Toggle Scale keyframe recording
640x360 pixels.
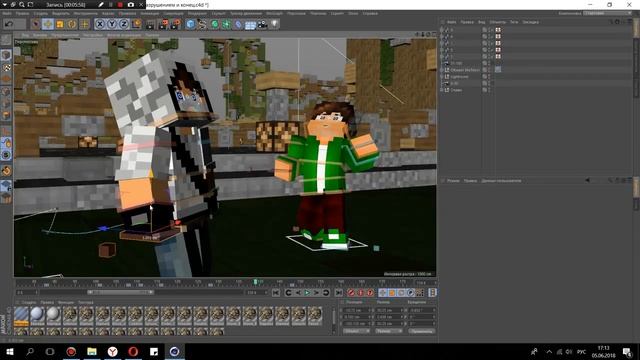click(392, 293)
